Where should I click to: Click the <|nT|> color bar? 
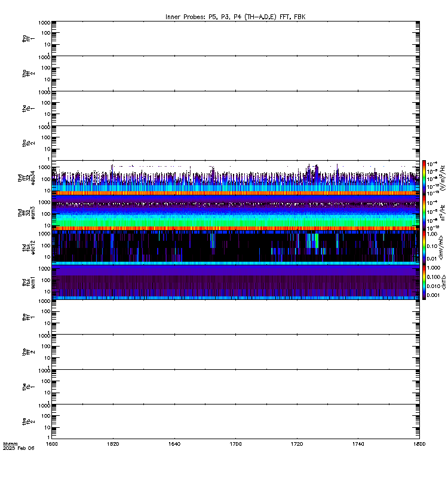[x=424, y=282]
